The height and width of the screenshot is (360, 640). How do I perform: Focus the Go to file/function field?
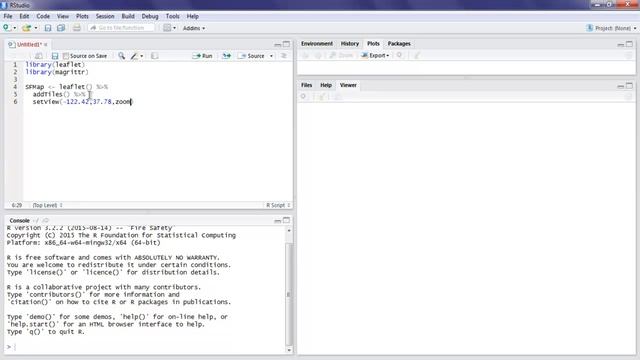(x=121, y=28)
